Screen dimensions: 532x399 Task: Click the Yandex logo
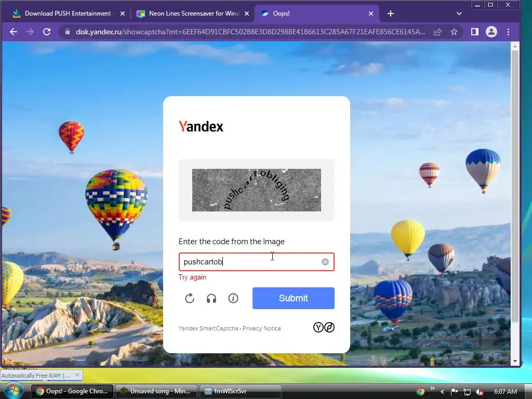point(201,127)
